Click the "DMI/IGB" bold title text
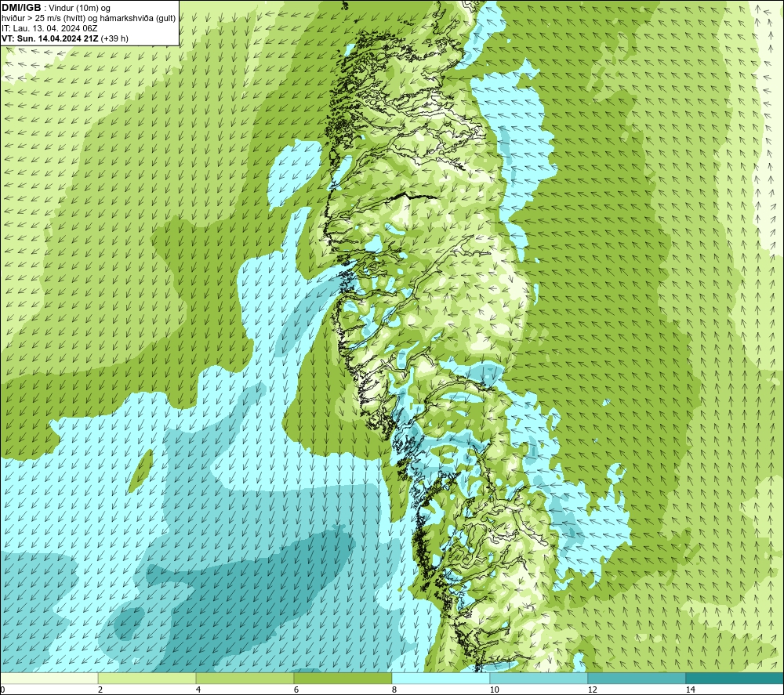 pyautogui.click(x=21, y=8)
